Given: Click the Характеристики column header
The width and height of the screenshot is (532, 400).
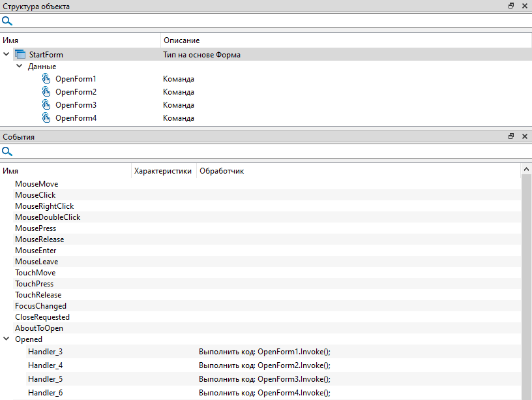Looking at the screenshot, I should tap(162, 171).
